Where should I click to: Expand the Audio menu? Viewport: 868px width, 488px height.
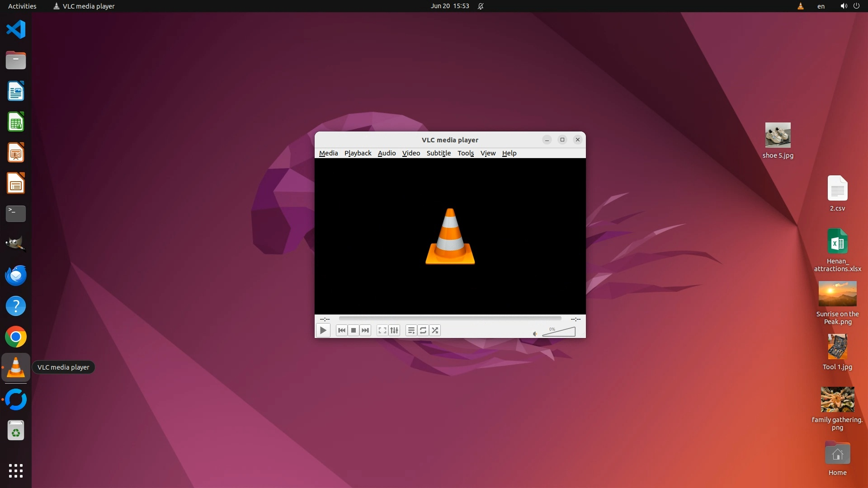tap(387, 153)
